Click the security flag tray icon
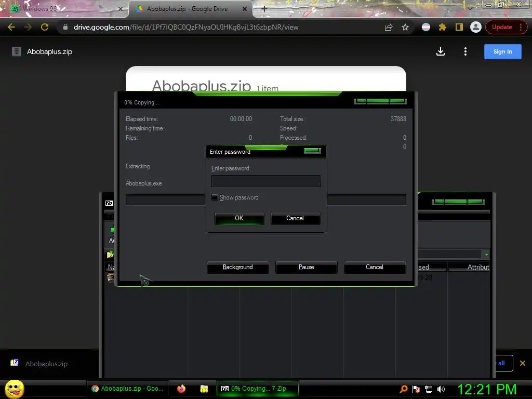This screenshot has height=399, width=532. point(416,389)
